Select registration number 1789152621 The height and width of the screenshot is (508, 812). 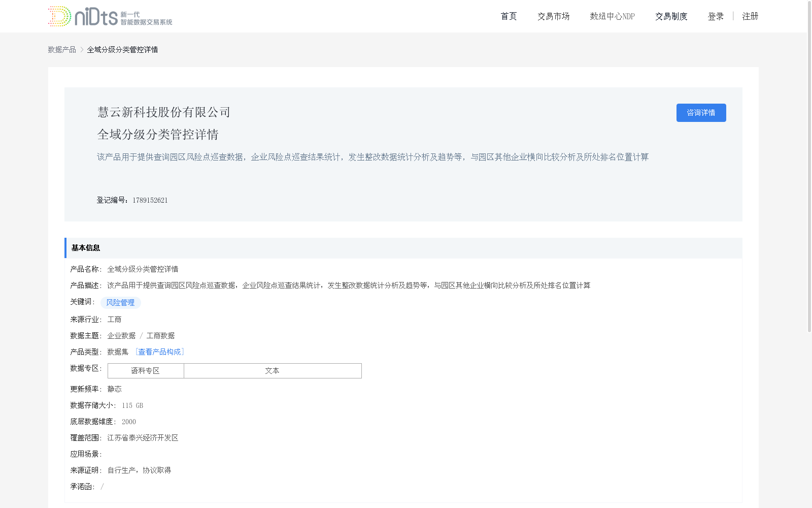point(150,200)
